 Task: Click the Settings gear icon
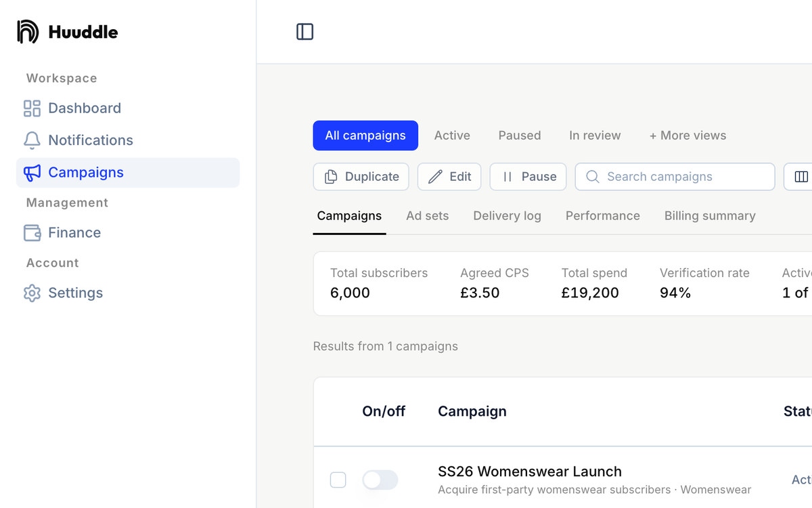tap(32, 293)
